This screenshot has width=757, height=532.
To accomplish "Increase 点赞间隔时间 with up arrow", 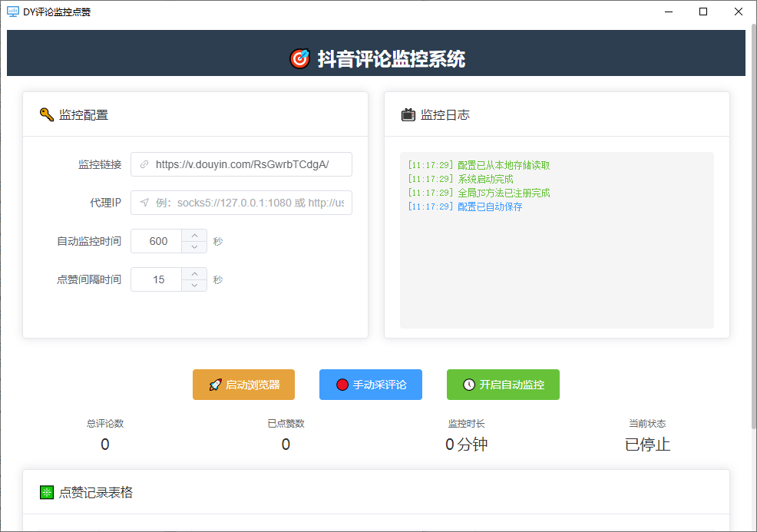I will point(194,274).
